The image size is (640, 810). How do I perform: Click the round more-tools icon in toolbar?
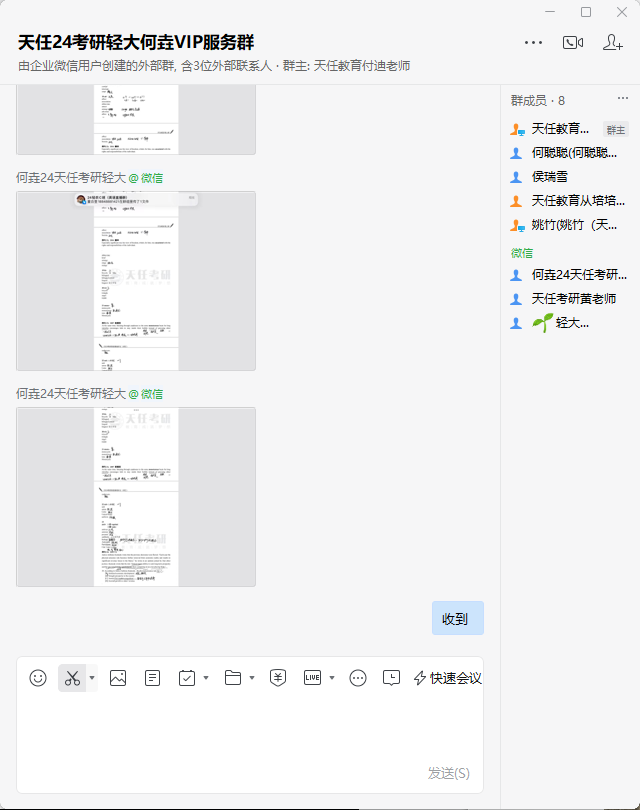point(358,678)
